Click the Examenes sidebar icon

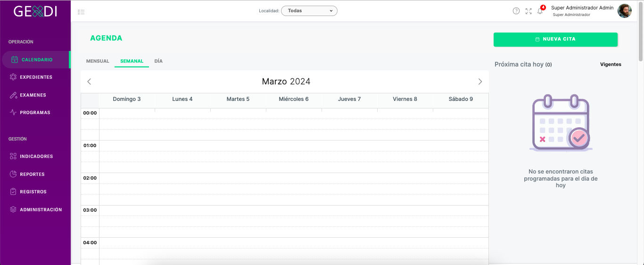[x=13, y=95]
